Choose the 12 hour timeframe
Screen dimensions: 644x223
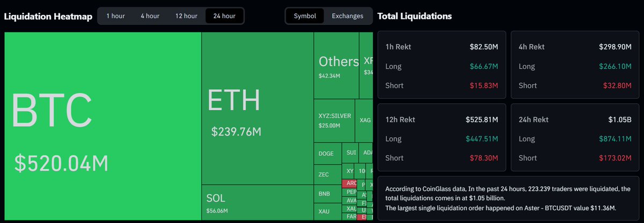(x=185, y=16)
